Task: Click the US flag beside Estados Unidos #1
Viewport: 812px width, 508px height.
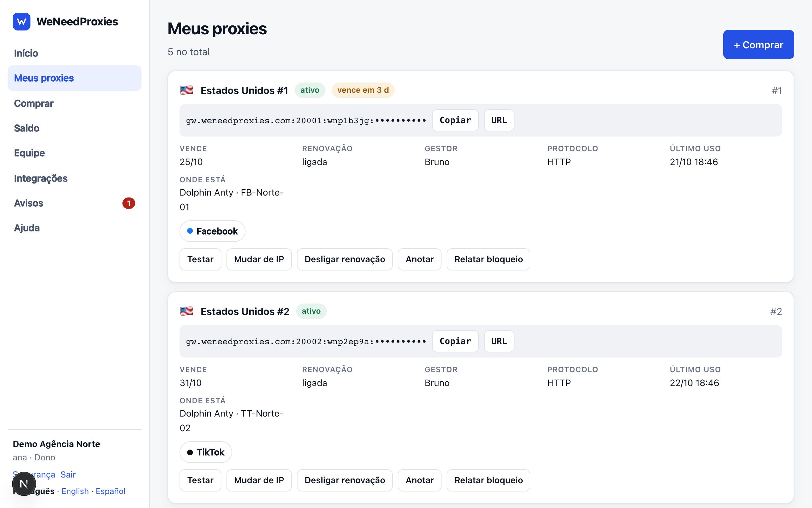Action: tap(187, 90)
